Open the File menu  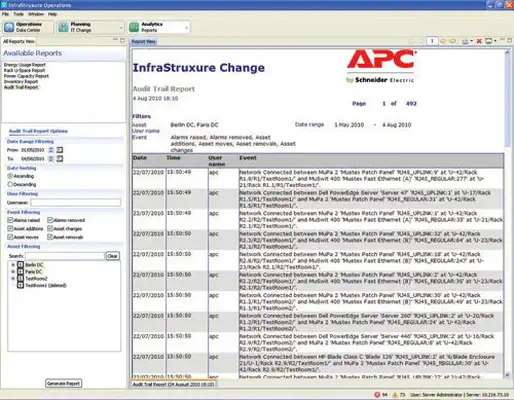point(5,14)
